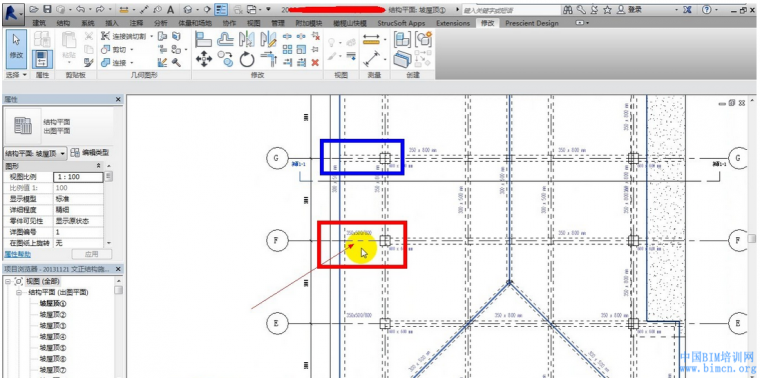760x378 pixels.
Task: Click the 属性帮助 properties help link
Action: coord(17,254)
